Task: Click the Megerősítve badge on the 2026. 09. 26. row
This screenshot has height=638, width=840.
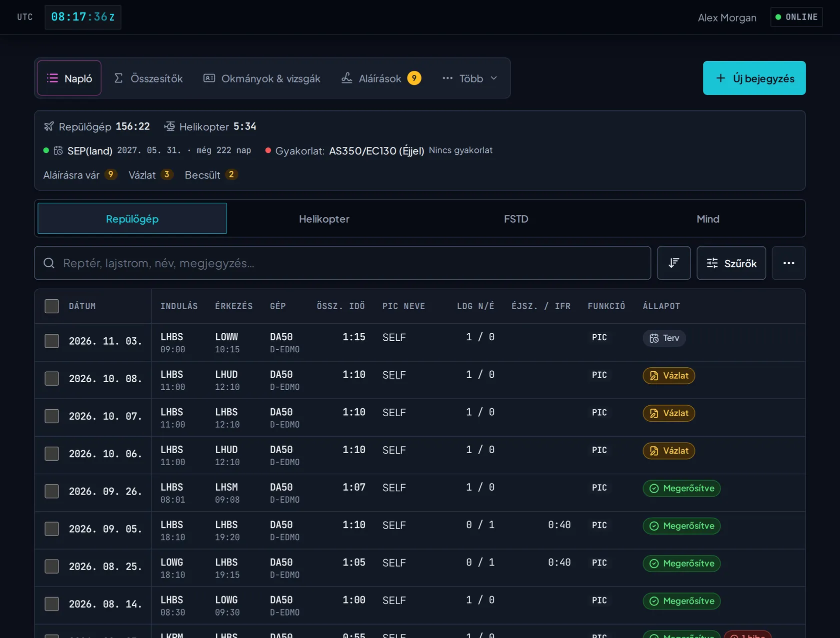Action: 681,488
